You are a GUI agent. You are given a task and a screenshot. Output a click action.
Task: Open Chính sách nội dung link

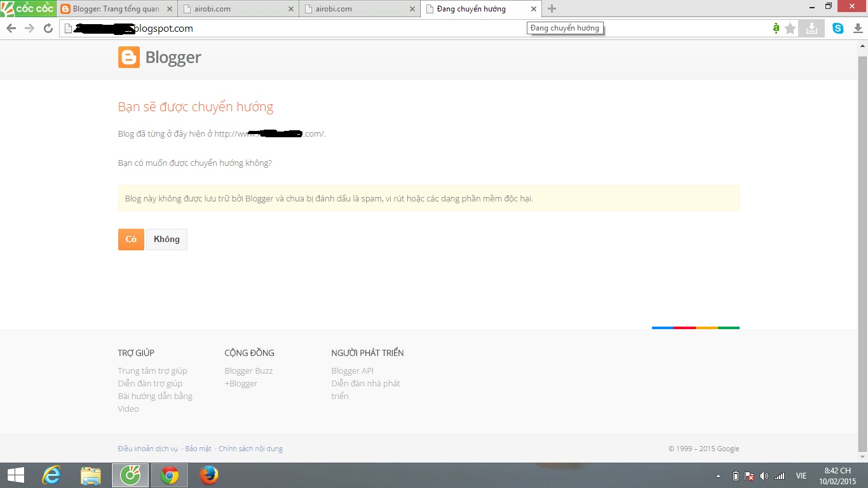tap(250, 449)
